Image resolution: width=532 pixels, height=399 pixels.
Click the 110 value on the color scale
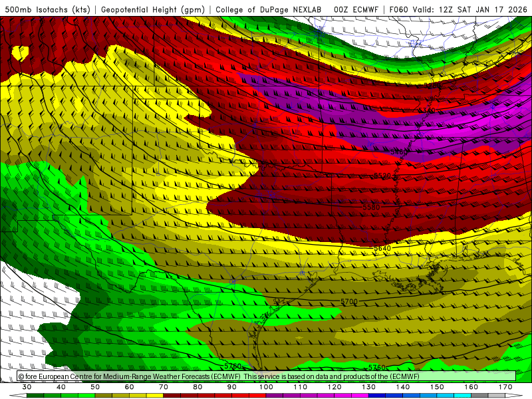301,387
